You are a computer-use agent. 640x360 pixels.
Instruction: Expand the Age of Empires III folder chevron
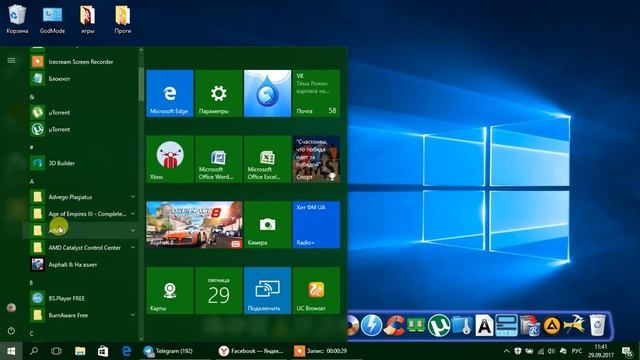tap(133, 213)
